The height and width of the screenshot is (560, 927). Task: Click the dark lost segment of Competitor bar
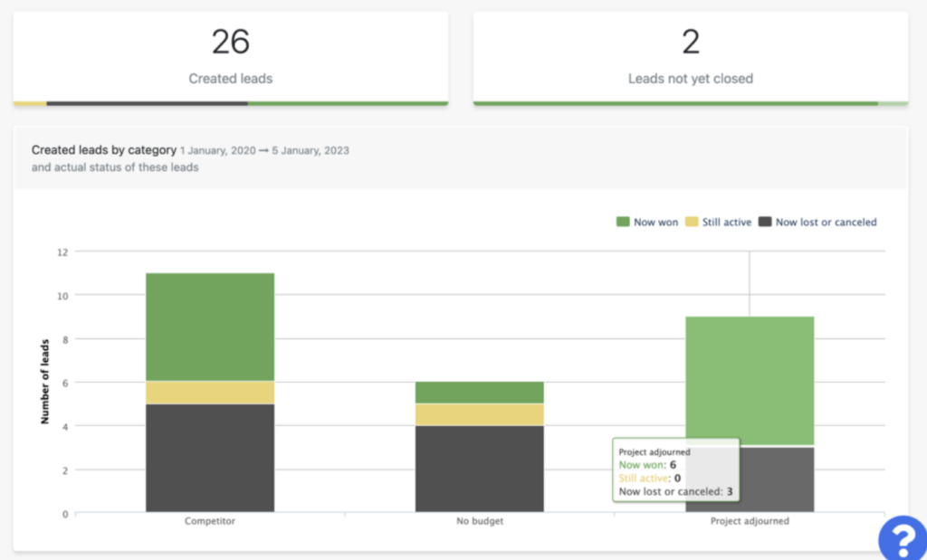tap(210, 458)
